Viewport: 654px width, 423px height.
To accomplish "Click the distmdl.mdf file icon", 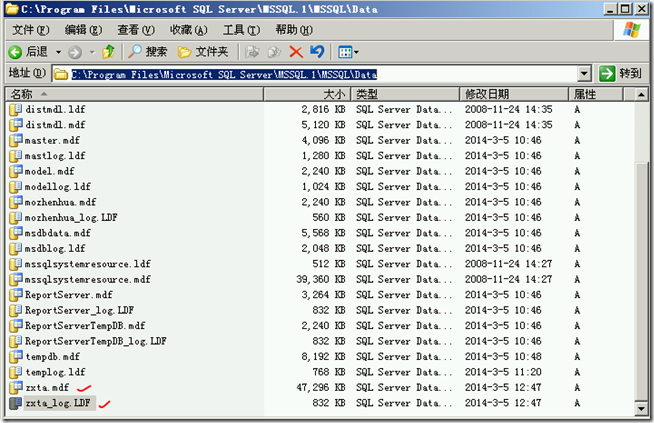I will (16, 125).
